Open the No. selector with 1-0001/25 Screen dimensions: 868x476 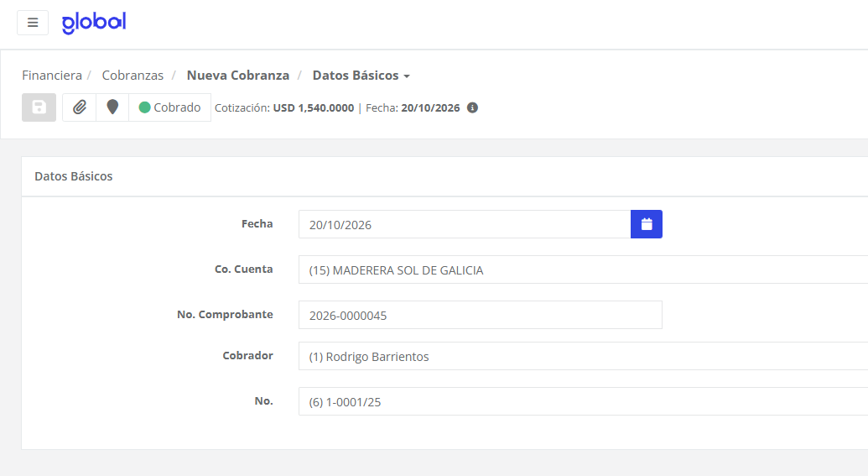click(x=584, y=402)
